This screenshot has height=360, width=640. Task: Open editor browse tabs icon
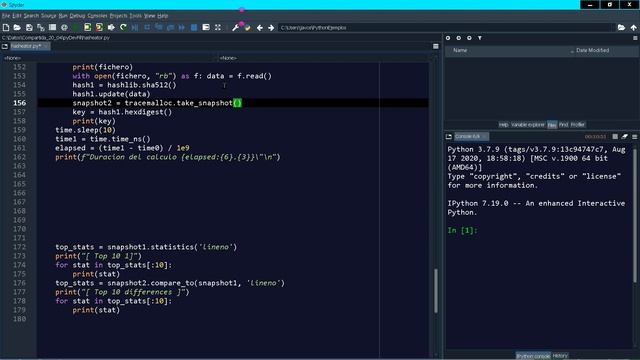pos(5,46)
